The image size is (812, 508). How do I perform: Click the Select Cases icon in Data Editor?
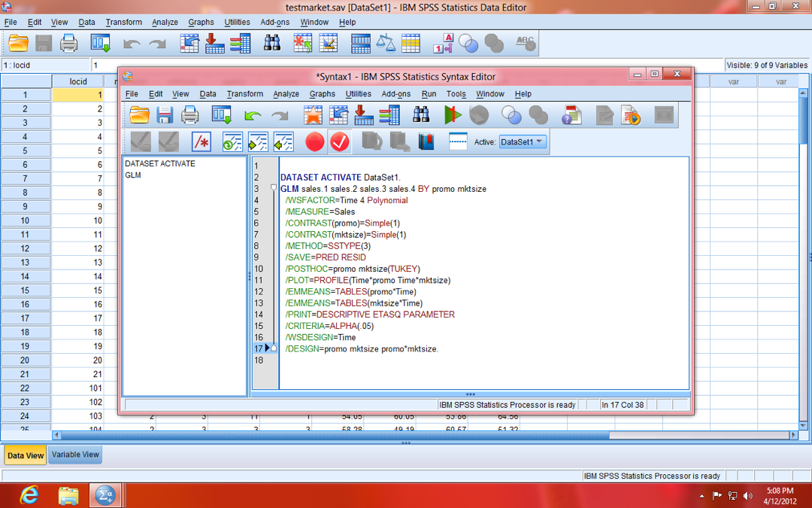(x=411, y=43)
